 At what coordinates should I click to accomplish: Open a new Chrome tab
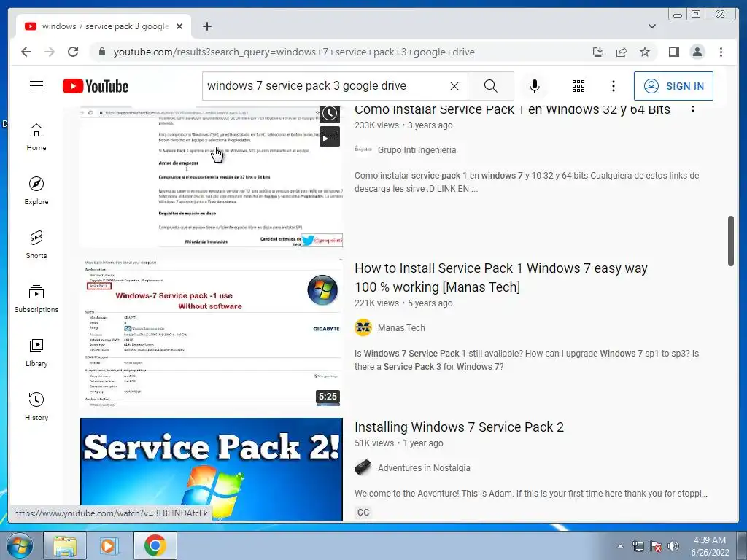pyautogui.click(x=206, y=26)
